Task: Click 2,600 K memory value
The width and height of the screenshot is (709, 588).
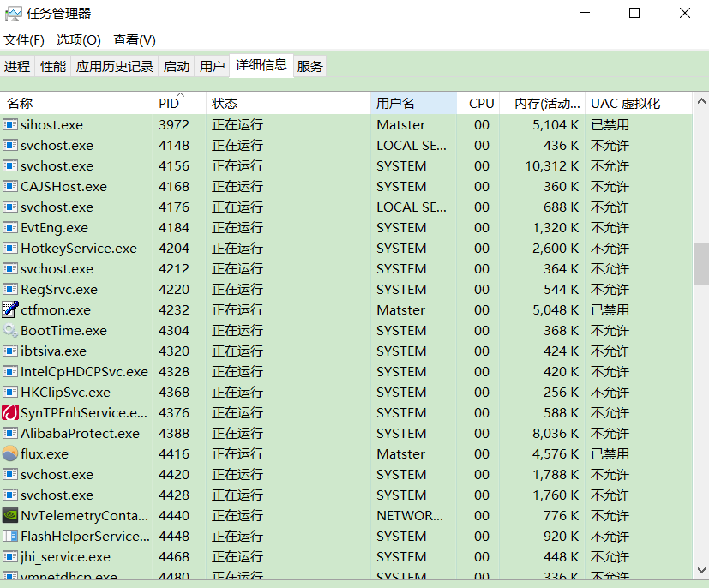Action: point(556,248)
